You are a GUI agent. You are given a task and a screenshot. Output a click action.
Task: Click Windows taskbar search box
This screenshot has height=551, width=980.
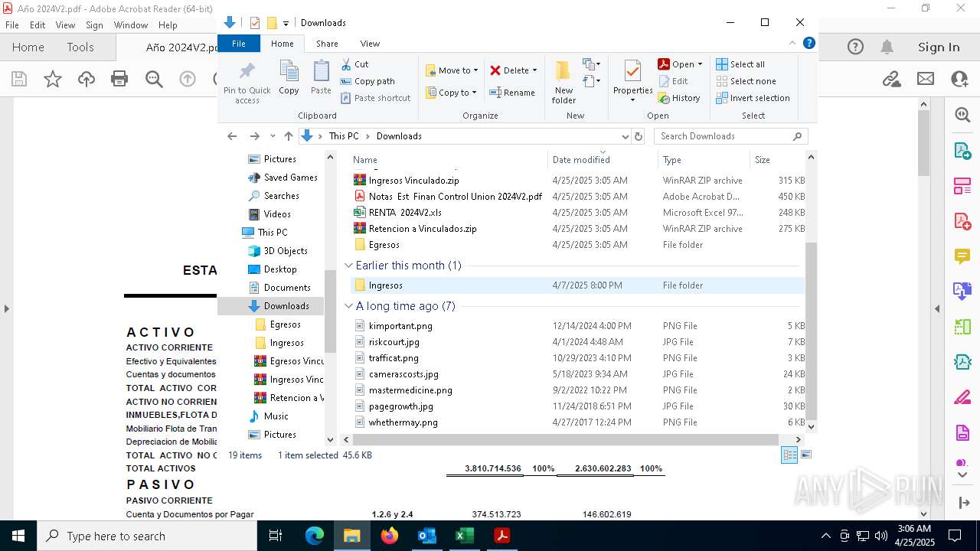tap(147, 536)
